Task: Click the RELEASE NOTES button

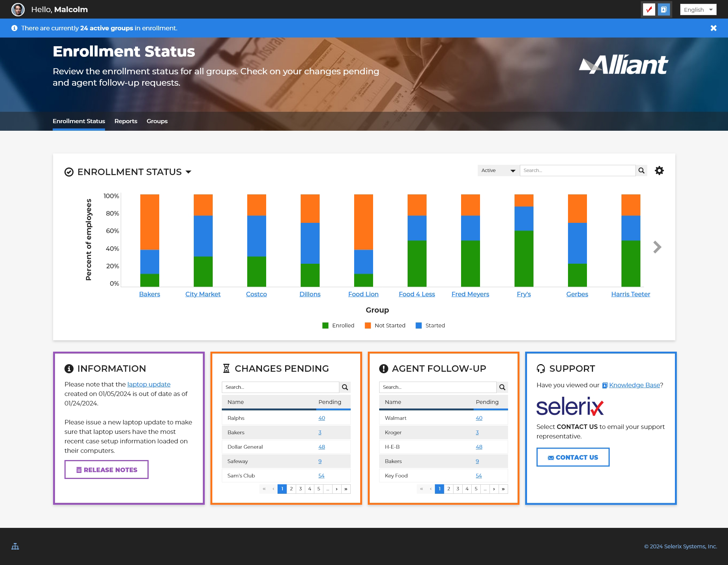Action: 107,470
